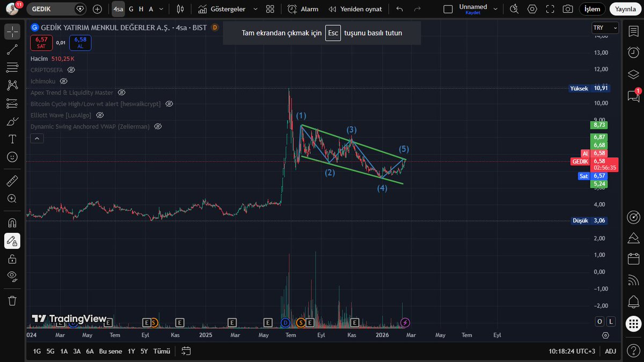Open the target screener icon in sidebar

[633, 217]
